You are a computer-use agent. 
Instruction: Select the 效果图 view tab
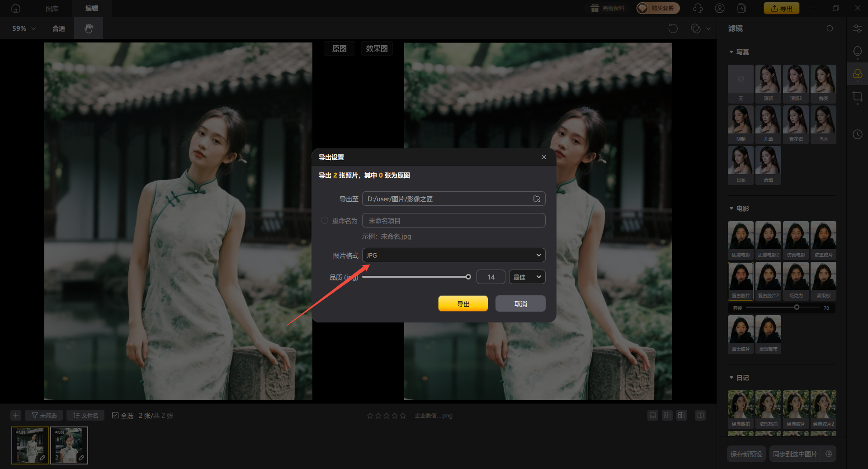[377, 48]
